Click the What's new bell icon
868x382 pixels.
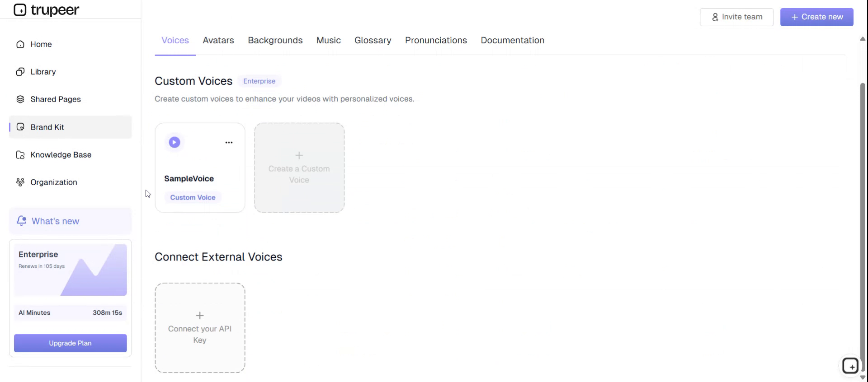21,221
